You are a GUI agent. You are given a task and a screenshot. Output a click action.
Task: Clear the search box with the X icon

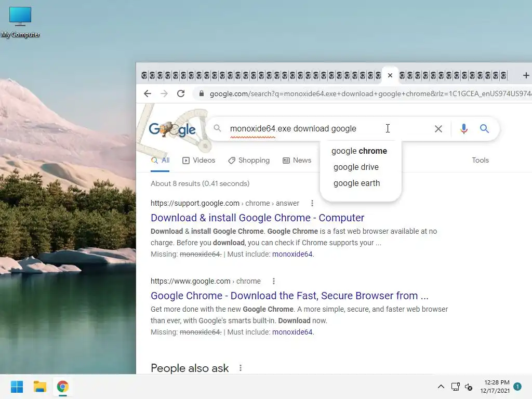tap(438, 129)
